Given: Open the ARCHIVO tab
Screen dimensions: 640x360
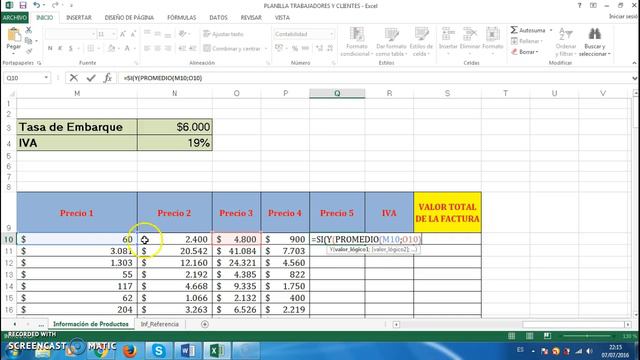Looking at the screenshot, I should click(15, 18).
